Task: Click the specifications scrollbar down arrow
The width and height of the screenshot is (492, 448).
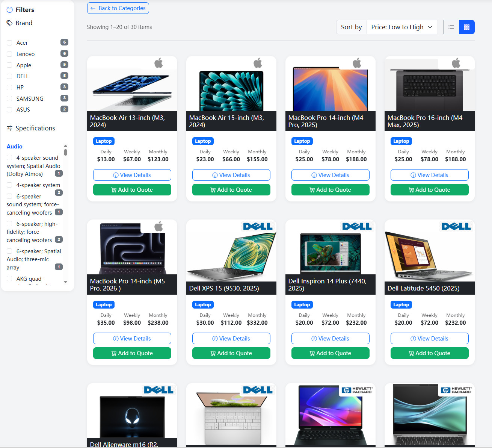Action: [65, 282]
